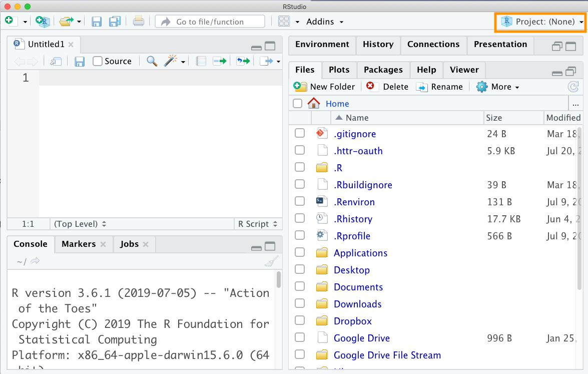Browse to directory with the ellipsis button
The image size is (588, 374).
(575, 104)
